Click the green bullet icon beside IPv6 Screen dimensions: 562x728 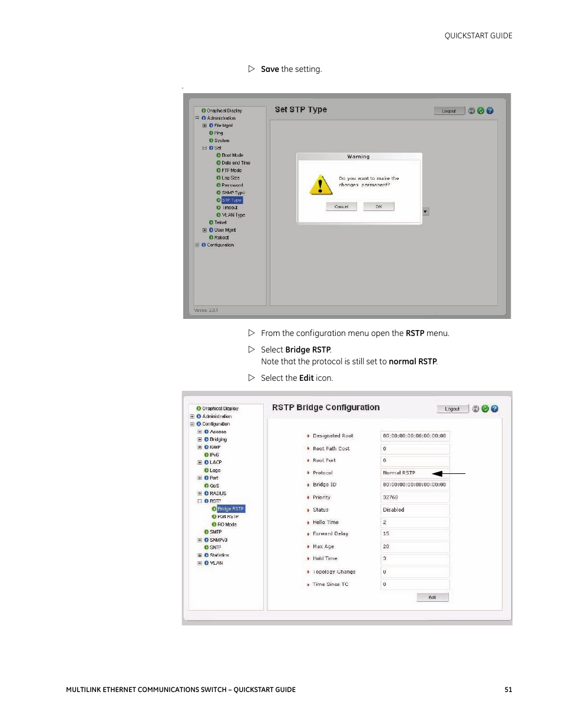tap(206, 455)
